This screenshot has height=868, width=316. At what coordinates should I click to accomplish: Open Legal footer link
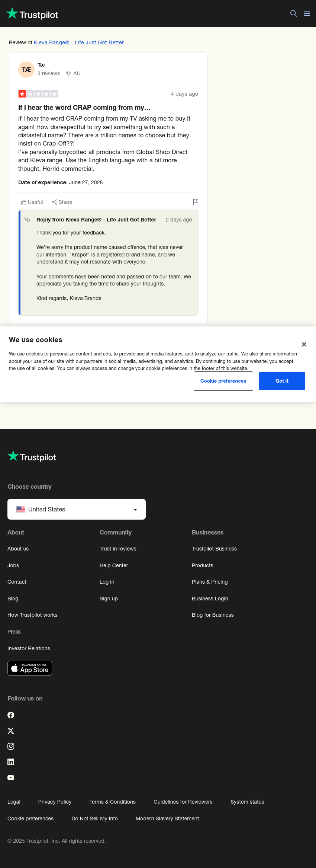pyautogui.click(x=14, y=802)
